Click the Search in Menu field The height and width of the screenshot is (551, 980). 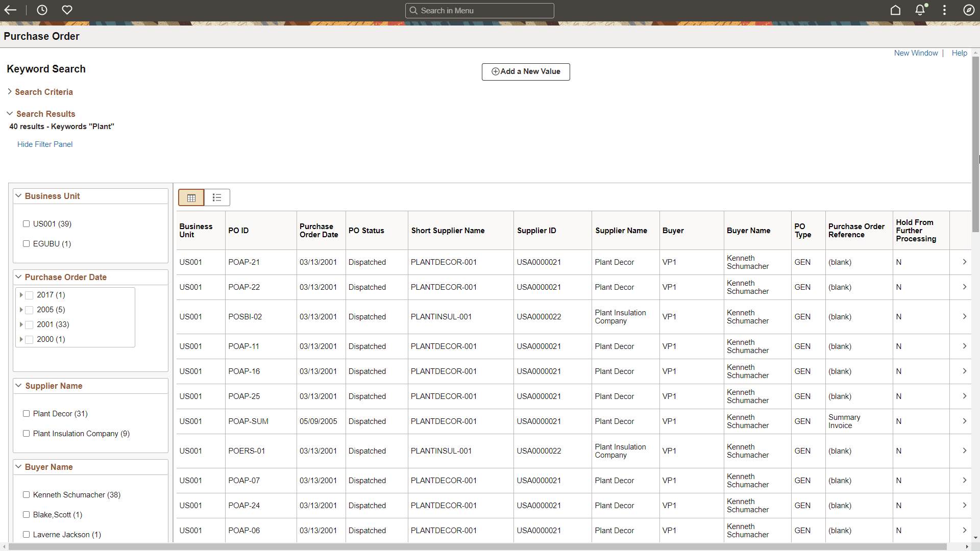pos(479,10)
